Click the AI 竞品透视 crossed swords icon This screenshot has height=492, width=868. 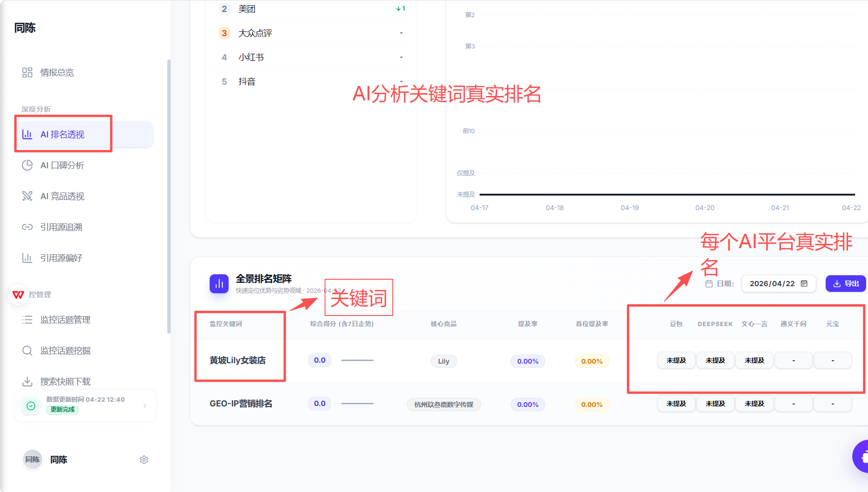pos(27,196)
